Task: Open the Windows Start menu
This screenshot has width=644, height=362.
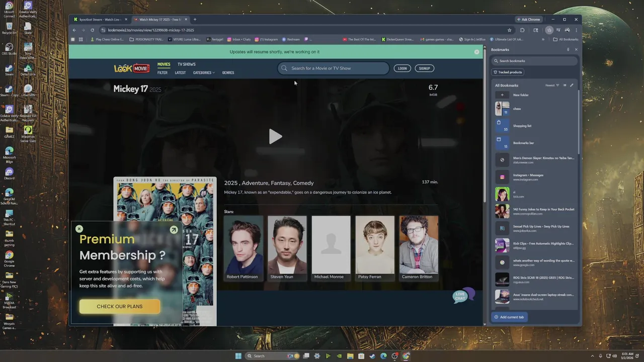Action: pyautogui.click(x=238, y=356)
